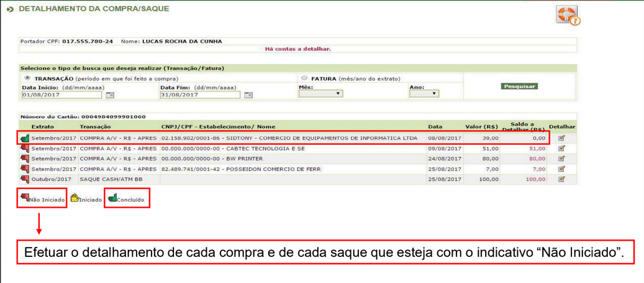
Task: Click the 24/08/2017 date cell
Action: (x=445, y=159)
